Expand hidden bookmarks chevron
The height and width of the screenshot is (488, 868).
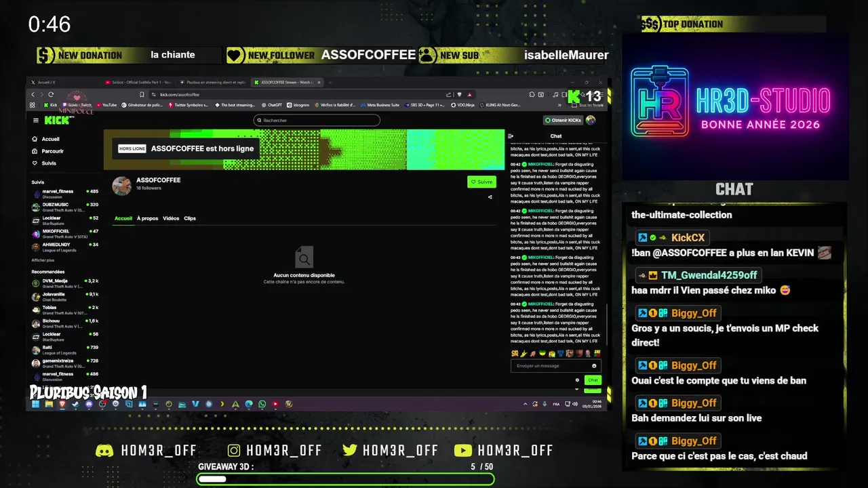point(559,105)
